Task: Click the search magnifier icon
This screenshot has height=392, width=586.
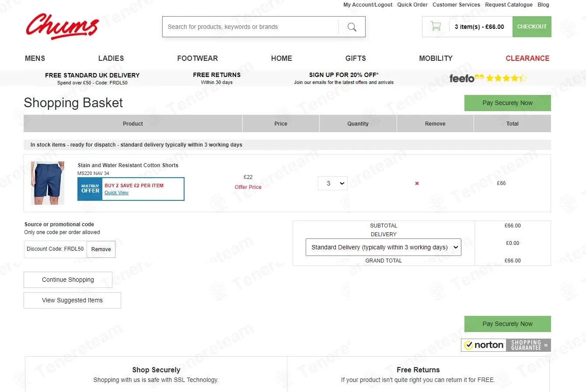Action: tap(352, 27)
